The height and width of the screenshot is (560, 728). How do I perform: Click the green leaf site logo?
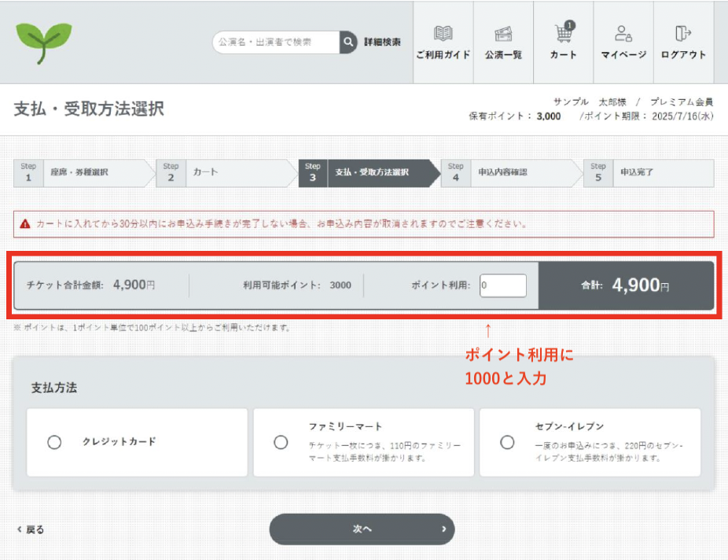(44, 42)
